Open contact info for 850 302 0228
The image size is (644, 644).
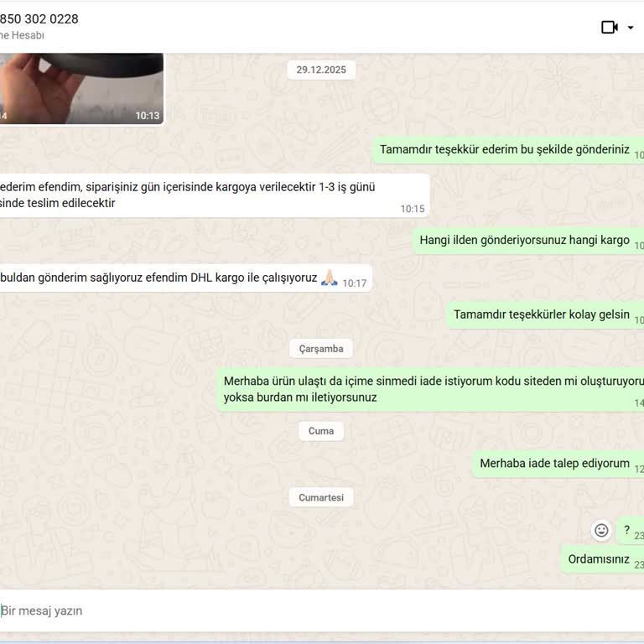39,19
